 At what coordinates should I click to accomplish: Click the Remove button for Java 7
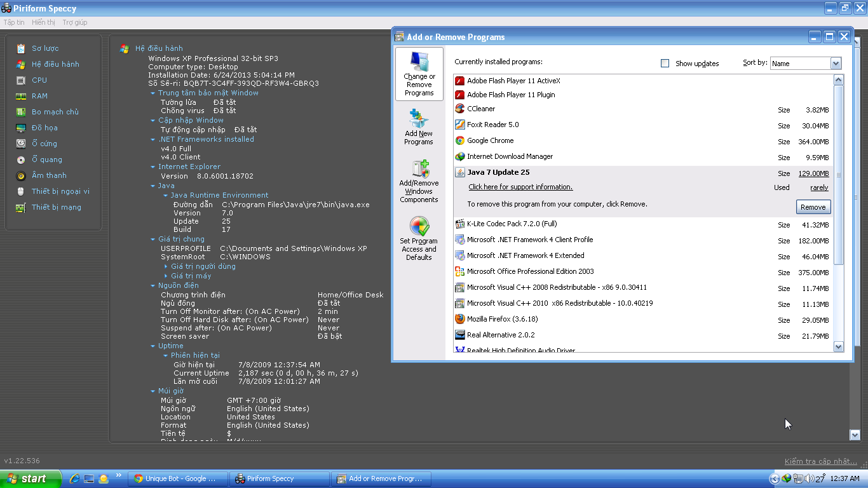pyautogui.click(x=813, y=207)
